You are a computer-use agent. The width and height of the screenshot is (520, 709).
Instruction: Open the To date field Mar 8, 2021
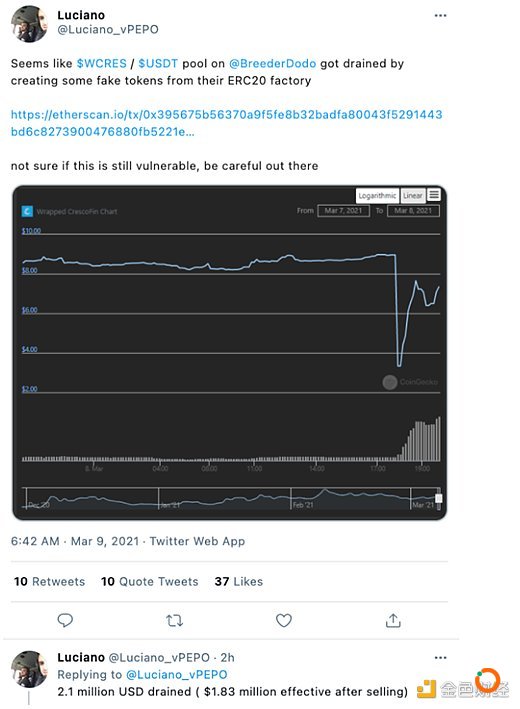point(413,211)
